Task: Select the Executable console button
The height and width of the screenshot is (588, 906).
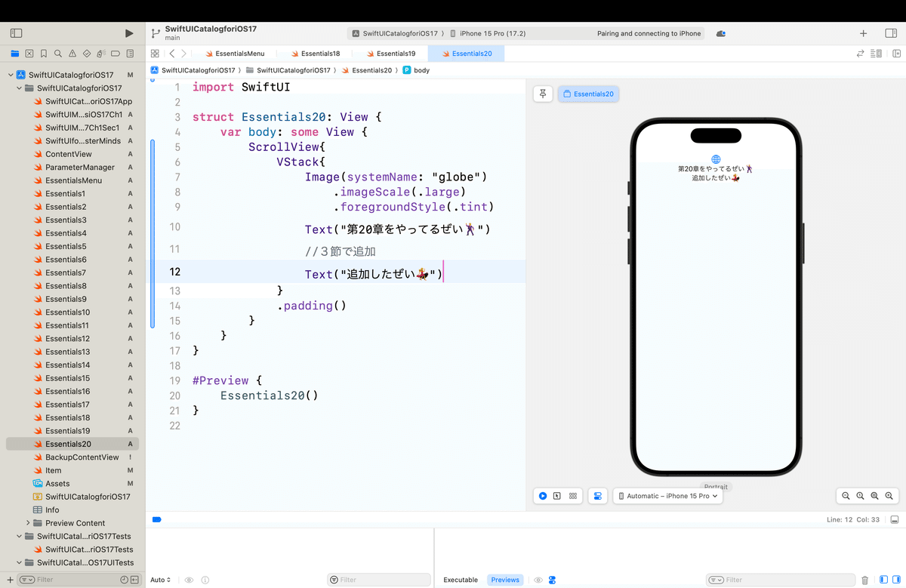Action: [461, 580]
